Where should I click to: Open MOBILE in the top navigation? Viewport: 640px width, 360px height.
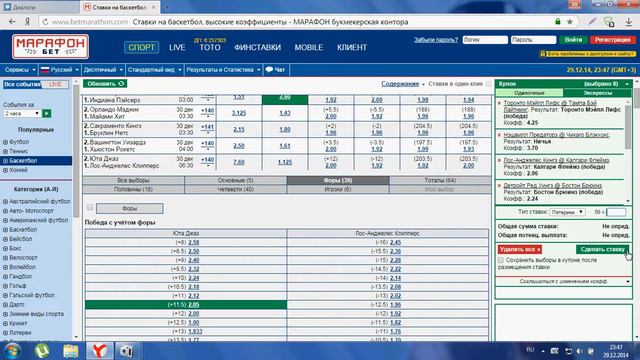[x=309, y=47]
